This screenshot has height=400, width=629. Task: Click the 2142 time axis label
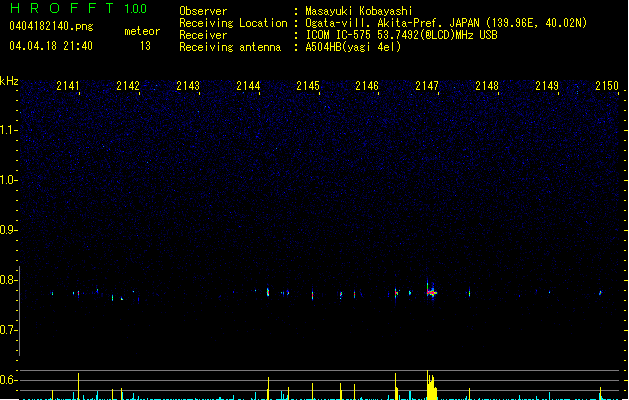128,86
